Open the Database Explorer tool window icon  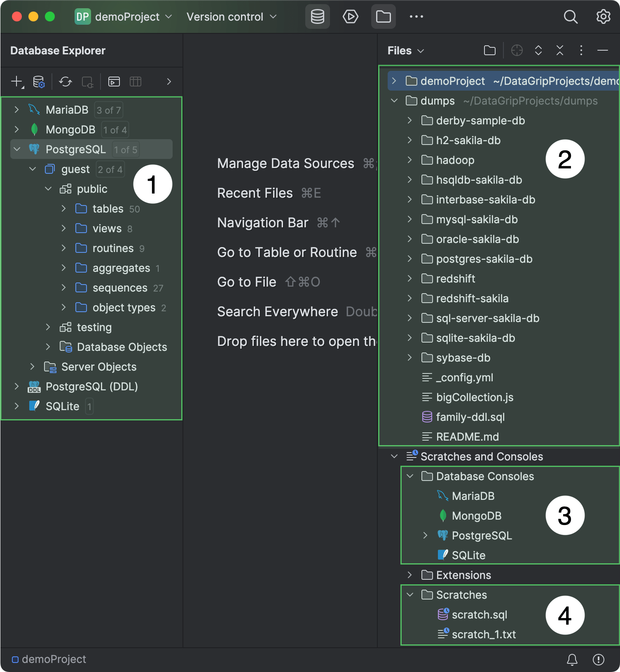click(x=317, y=17)
